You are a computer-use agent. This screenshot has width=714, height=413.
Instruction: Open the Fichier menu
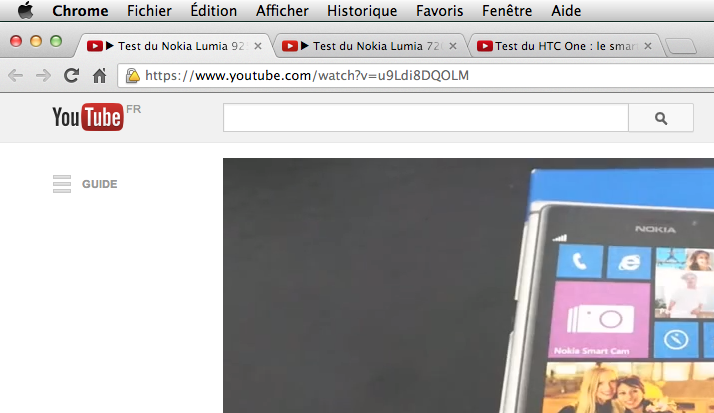149,10
